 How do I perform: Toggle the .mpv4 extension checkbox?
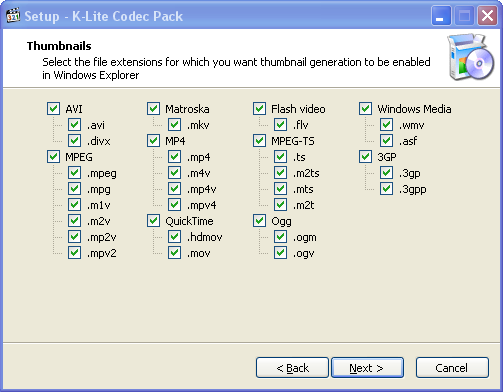(x=174, y=205)
